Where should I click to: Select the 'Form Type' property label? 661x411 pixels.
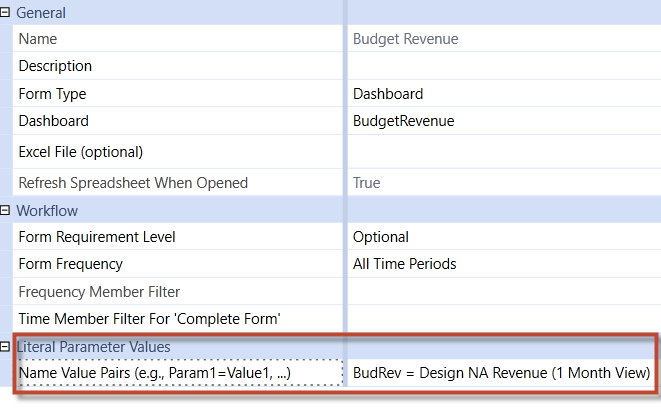coord(52,94)
